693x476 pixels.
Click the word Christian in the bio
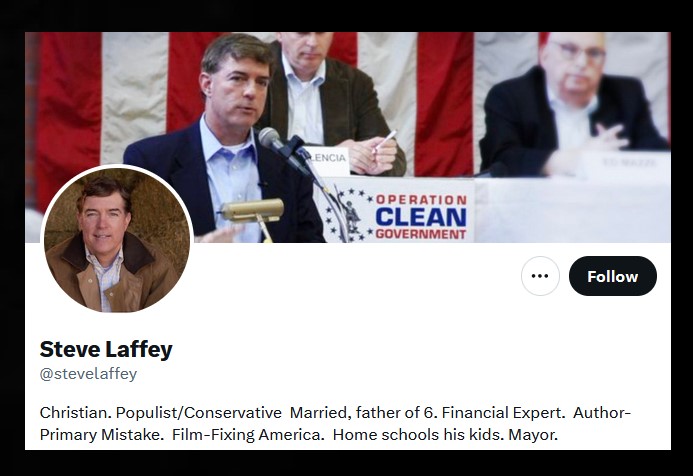(x=75, y=413)
